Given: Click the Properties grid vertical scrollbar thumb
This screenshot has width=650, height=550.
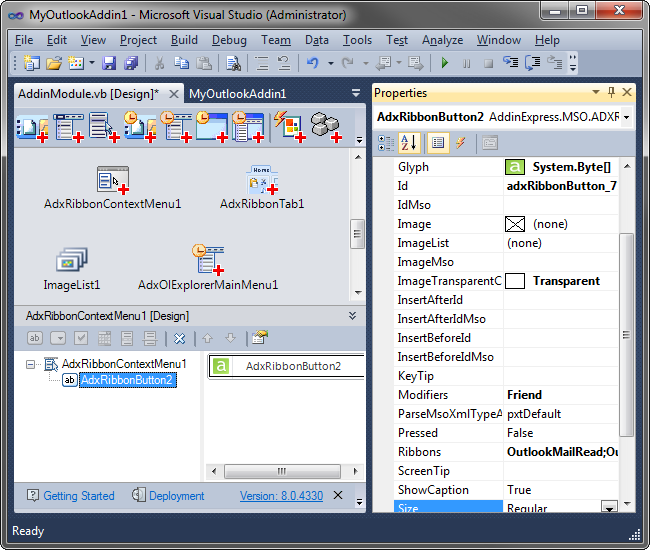Looking at the screenshot, I should (x=626, y=334).
